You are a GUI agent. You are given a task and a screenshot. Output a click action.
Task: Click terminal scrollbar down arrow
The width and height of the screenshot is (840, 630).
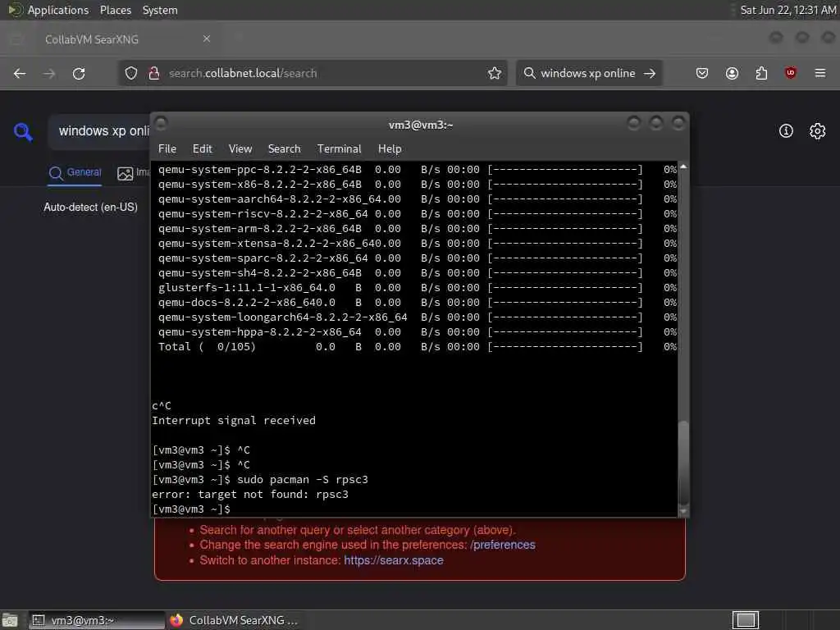point(683,512)
